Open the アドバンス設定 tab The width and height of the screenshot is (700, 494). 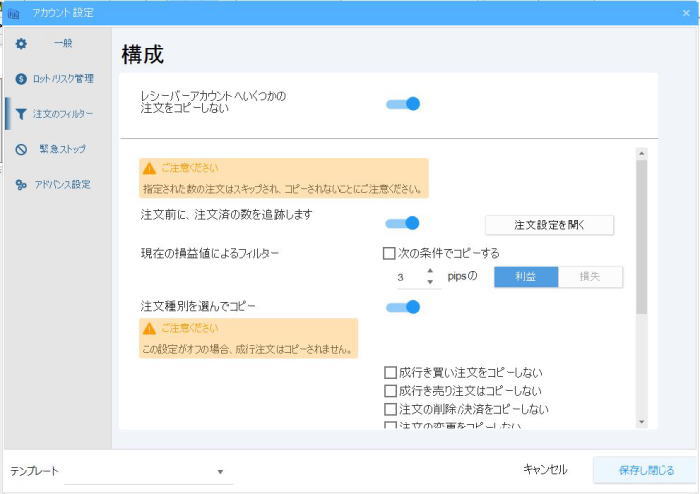click(58, 185)
